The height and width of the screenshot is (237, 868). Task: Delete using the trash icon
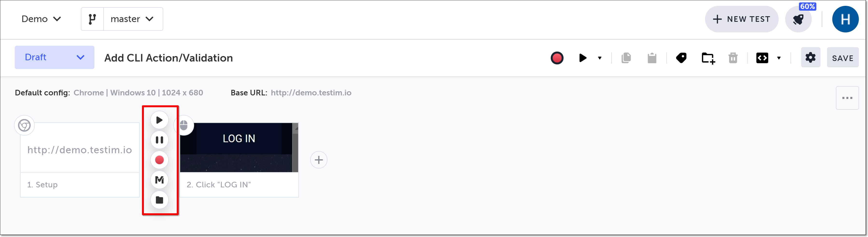733,58
